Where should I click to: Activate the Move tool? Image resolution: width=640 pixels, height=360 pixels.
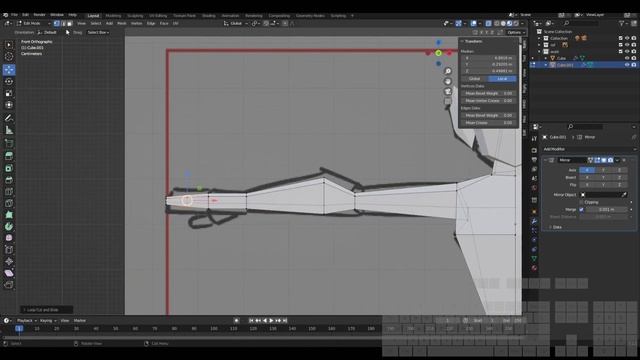click(x=9, y=69)
